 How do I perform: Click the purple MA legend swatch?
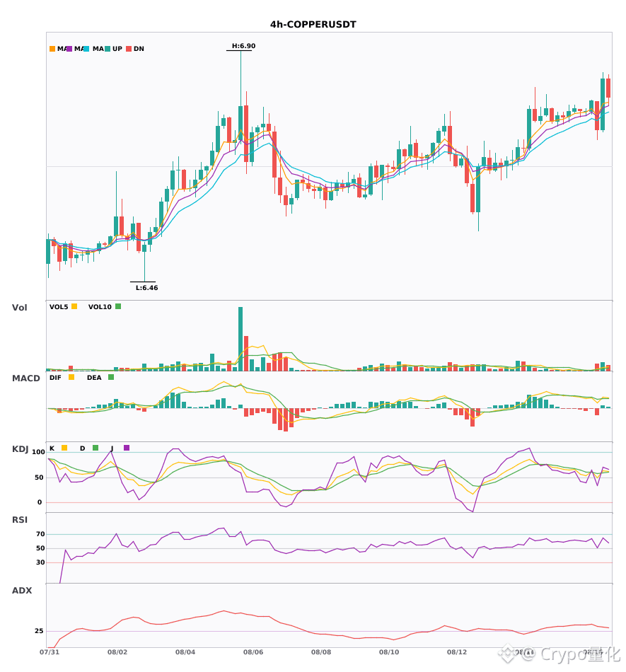(69, 49)
